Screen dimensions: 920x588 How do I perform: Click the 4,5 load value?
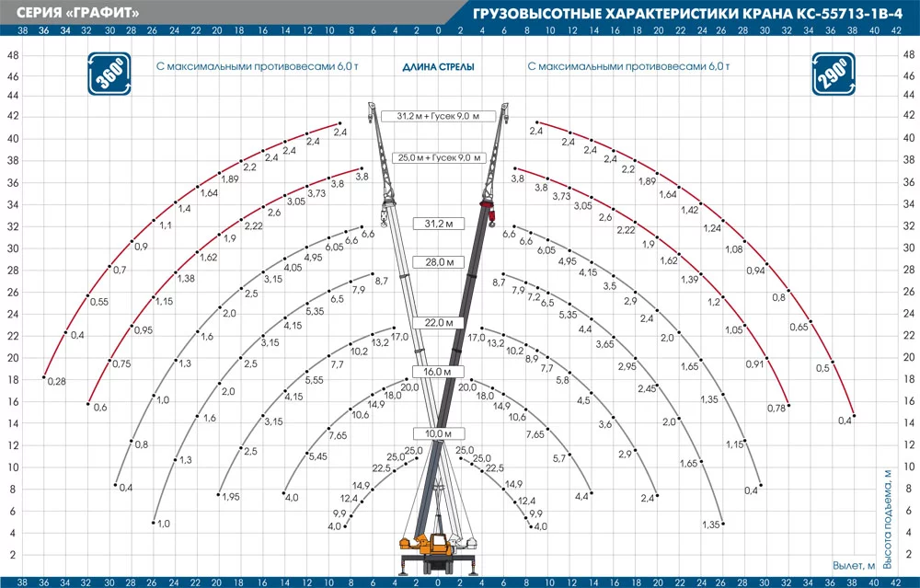coord(583,401)
